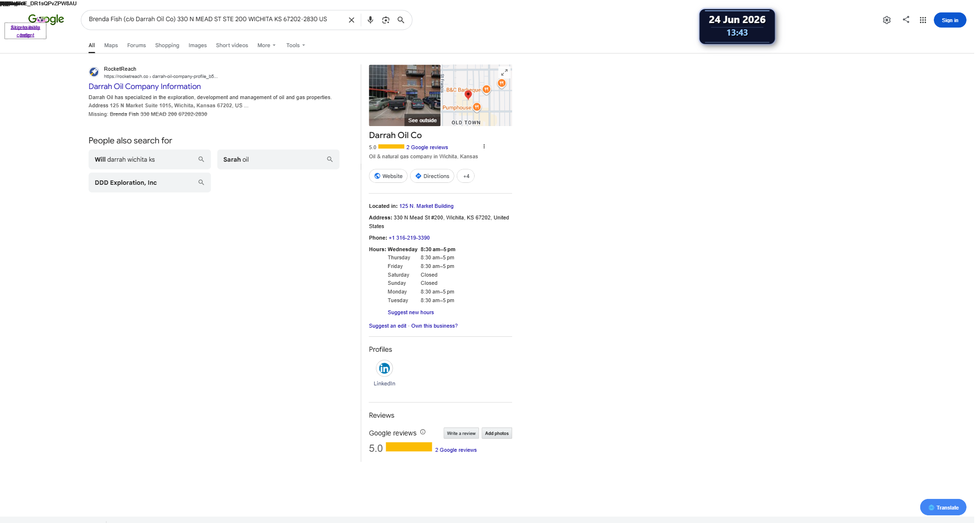
Task: Click search icon in 'DDD Exploration, Inc' chip
Action: (x=201, y=182)
